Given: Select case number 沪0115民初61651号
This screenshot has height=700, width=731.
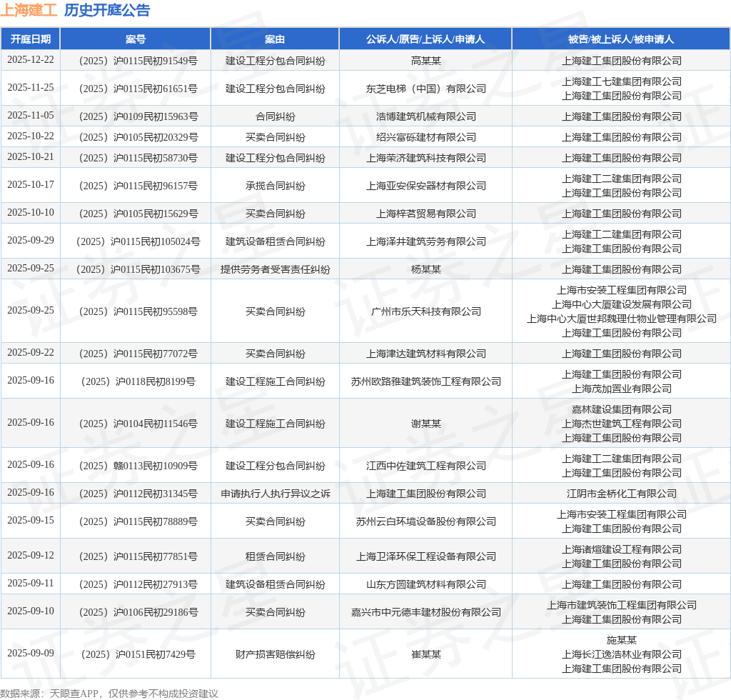Looking at the screenshot, I should click(138, 89).
